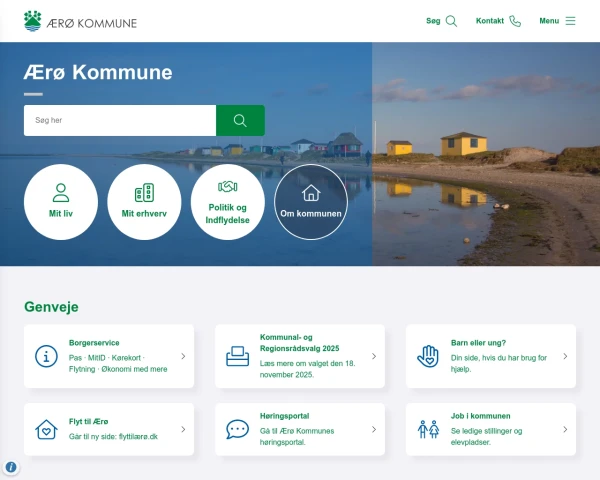The image size is (600, 480).
Task: Click the Høringsportal card chevron
Action: click(x=374, y=430)
